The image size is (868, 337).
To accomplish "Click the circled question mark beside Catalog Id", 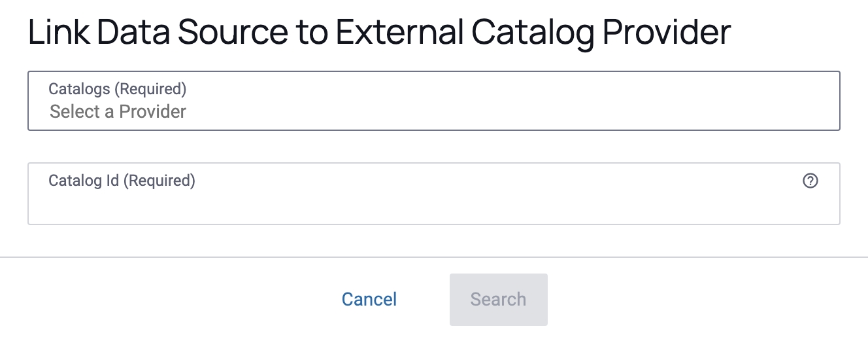I will (810, 181).
